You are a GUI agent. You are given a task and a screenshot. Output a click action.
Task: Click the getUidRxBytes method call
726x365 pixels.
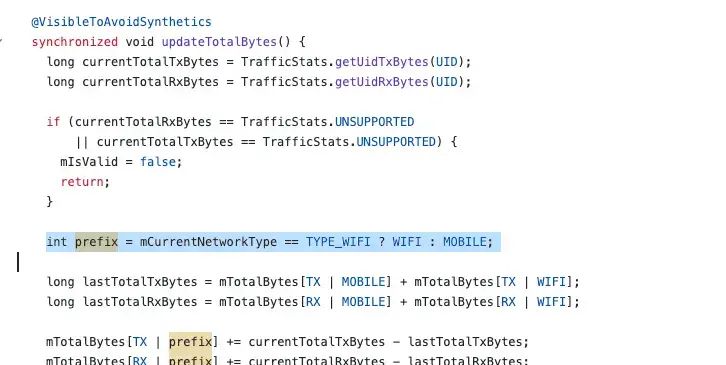coord(382,82)
